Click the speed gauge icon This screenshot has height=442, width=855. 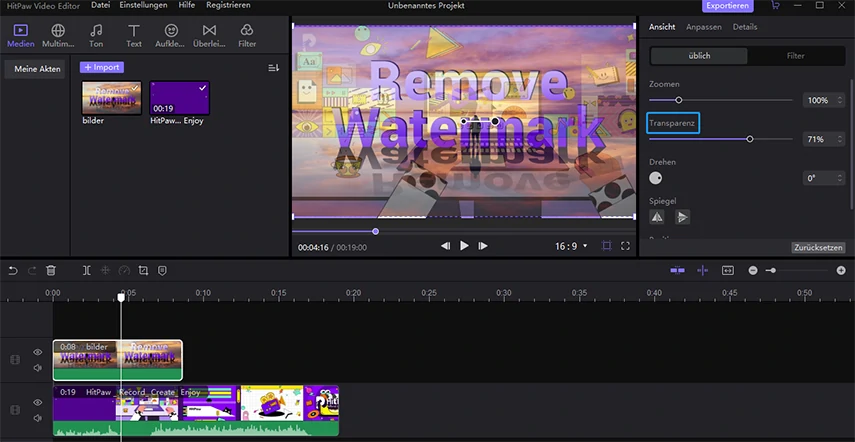pyautogui.click(x=124, y=270)
